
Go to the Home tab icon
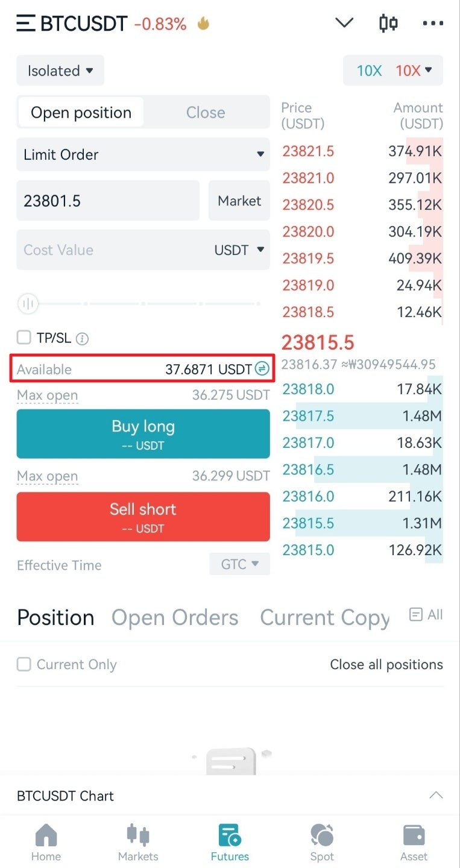pyautogui.click(x=46, y=836)
